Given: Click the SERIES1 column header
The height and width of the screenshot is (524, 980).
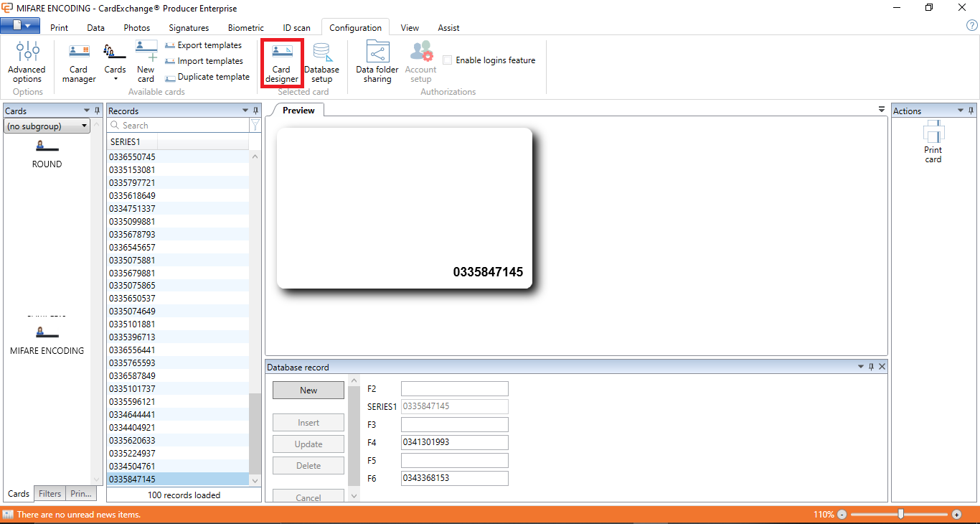Looking at the screenshot, I should 132,141.
